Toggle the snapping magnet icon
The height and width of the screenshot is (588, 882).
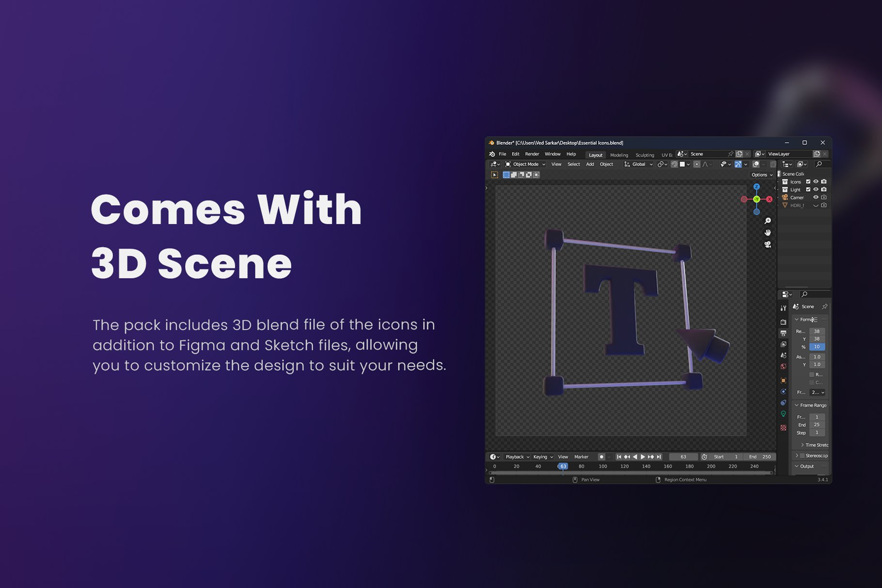coord(674,164)
